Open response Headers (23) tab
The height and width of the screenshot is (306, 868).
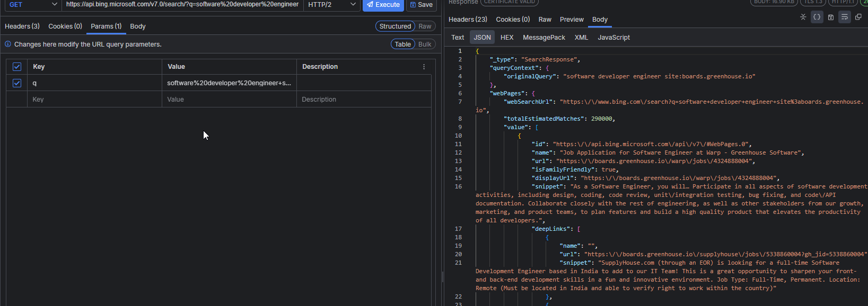tap(468, 19)
